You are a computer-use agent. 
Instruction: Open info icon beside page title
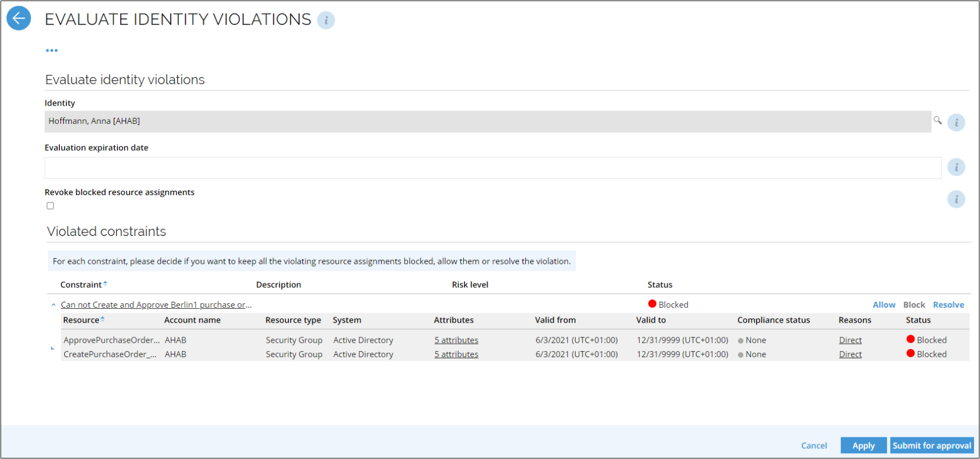pyautogui.click(x=326, y=20)
